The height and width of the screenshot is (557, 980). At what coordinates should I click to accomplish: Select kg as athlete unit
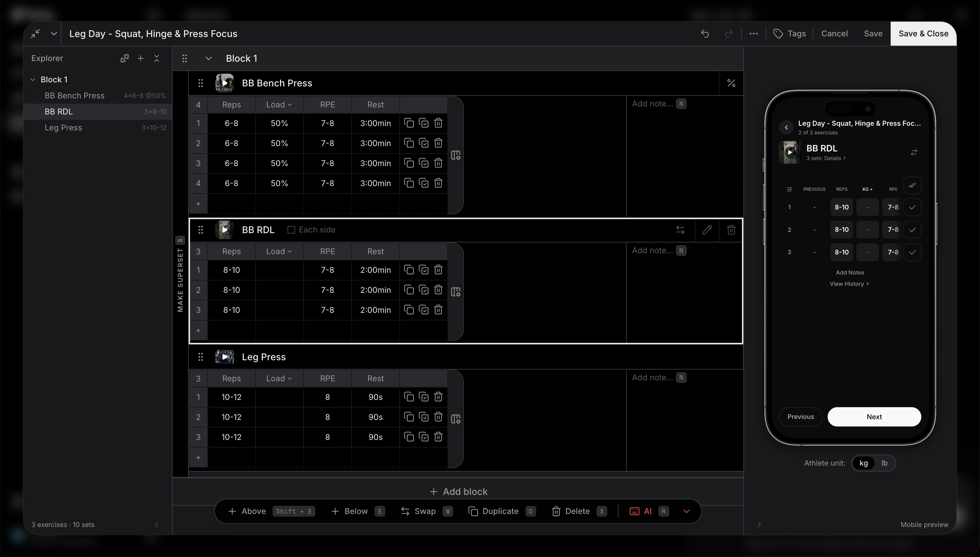pos(863,463)
